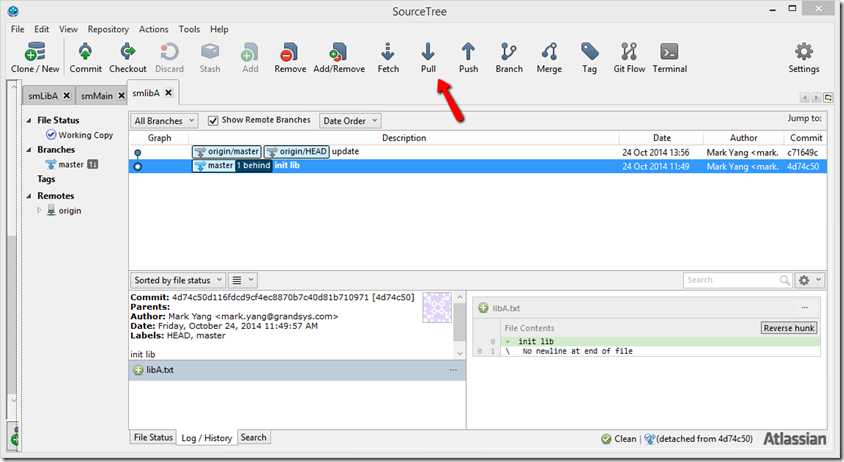
Task: Open Date Order dropdown
Action: click(350, 121)
